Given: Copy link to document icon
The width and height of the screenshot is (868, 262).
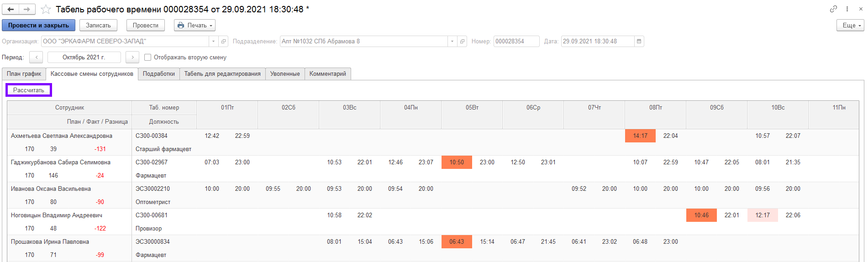Looking at the screenshot, I should coord(833,9).
